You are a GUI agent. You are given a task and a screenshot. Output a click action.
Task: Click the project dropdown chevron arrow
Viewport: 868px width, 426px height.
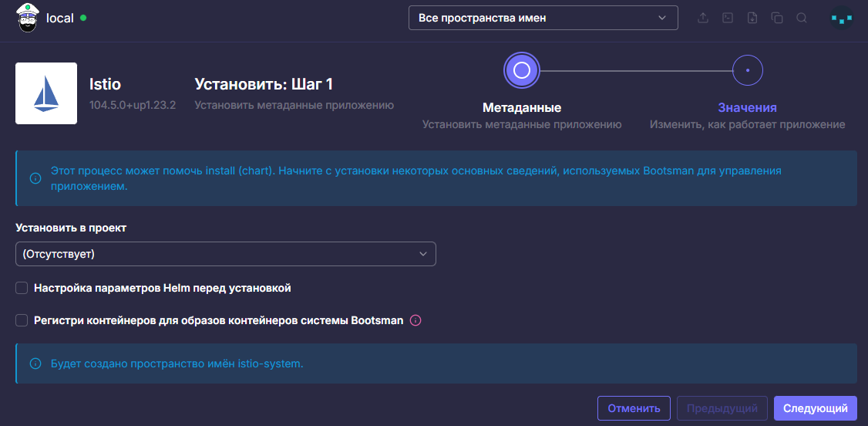pyautogui.click(x=423, y=254)
